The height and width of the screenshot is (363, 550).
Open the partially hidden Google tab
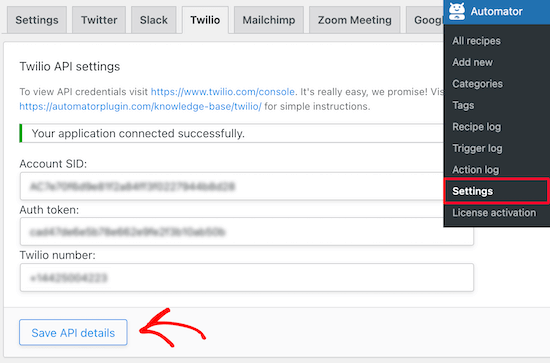425,20
